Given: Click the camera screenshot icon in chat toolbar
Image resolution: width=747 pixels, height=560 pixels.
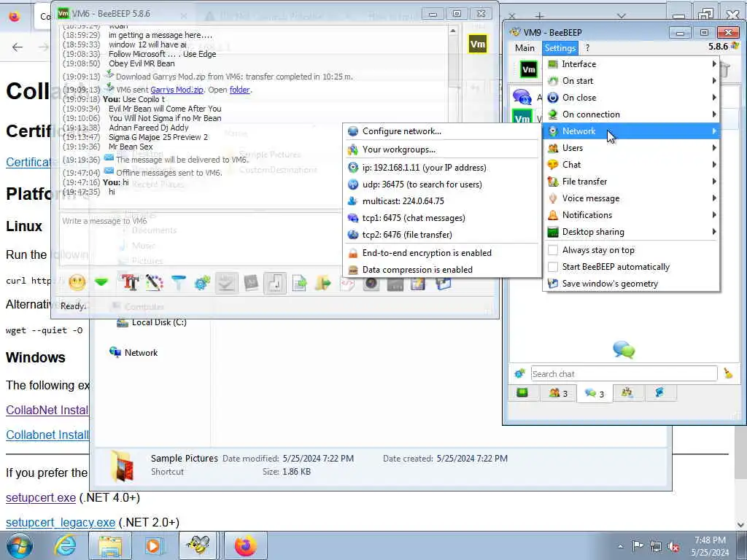Looking at the screenshot, I should coord(371,284).
